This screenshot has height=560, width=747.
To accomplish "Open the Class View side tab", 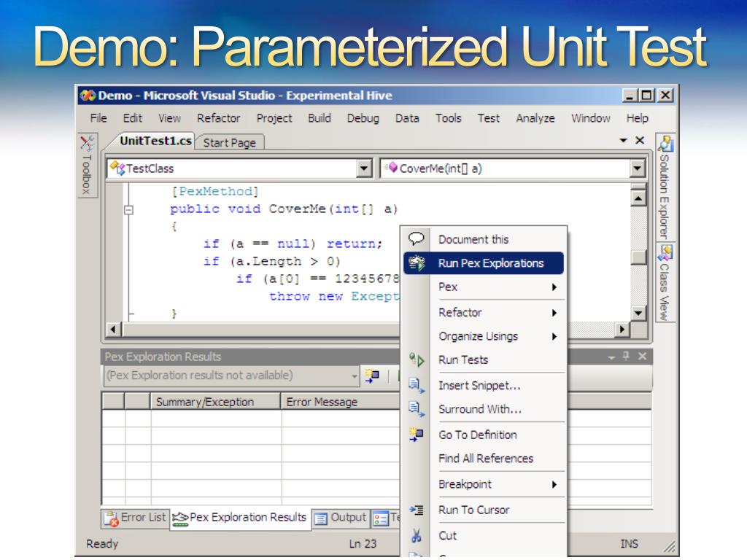I will (665, 282).
